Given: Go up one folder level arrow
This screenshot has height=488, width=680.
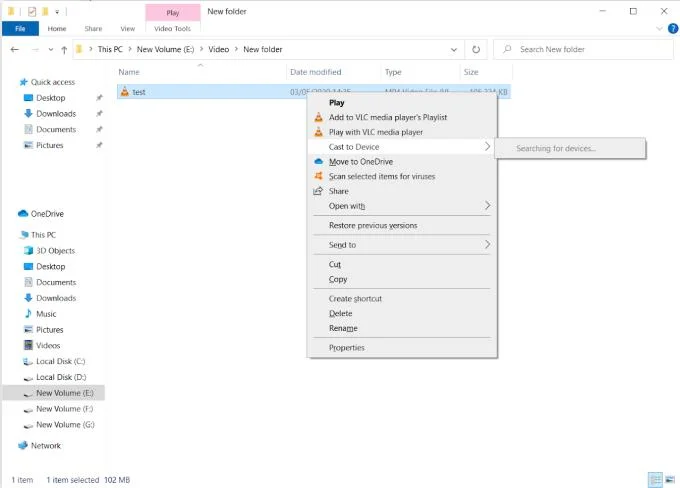Looking at the screenshot, I should 64,50.
